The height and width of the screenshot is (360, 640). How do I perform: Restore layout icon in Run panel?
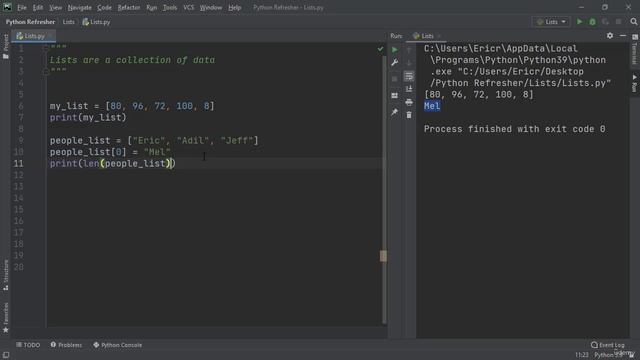click(x=394, y=96)
